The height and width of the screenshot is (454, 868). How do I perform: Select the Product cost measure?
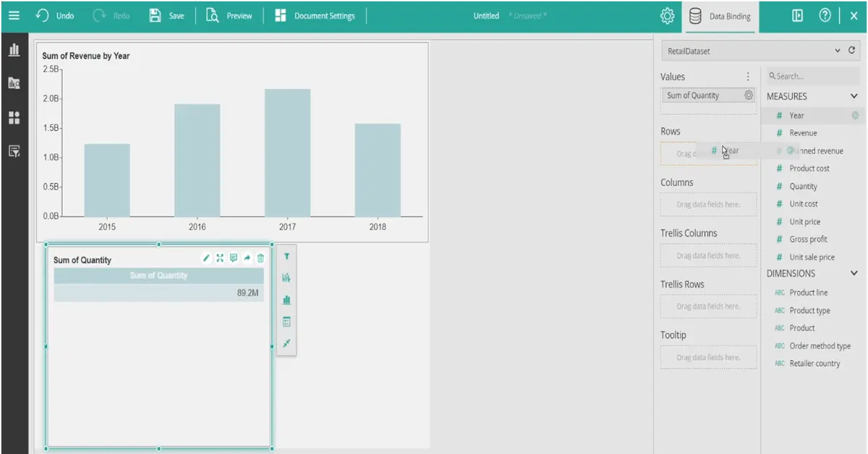(x=809, y=169)
